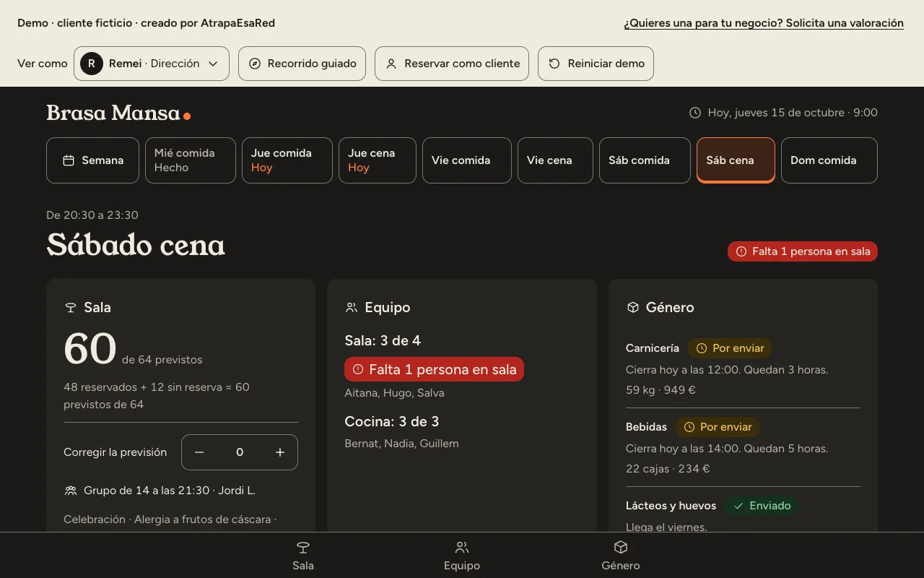Open the 'Ver como' Remei Dirección dropdown

point(152,64)
